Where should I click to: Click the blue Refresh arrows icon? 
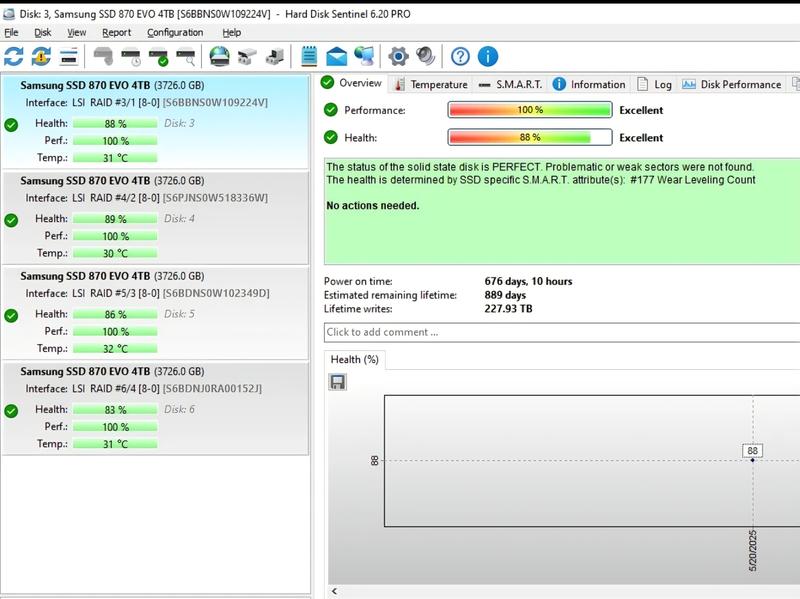click(x=14, y=56)
